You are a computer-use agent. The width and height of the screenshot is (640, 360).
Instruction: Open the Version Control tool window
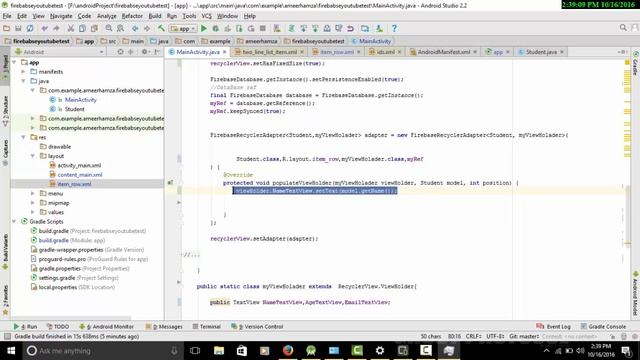click(257, 327)
